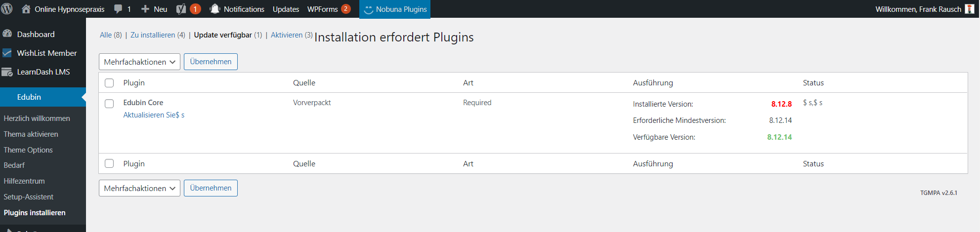Click the top Übernehmen button
Screen dimensions: 980x232
point(211,62)
